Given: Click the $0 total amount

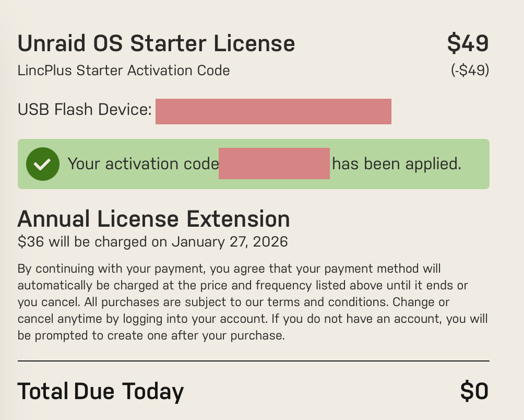Looking at the screenshot, I should point(474,391).
